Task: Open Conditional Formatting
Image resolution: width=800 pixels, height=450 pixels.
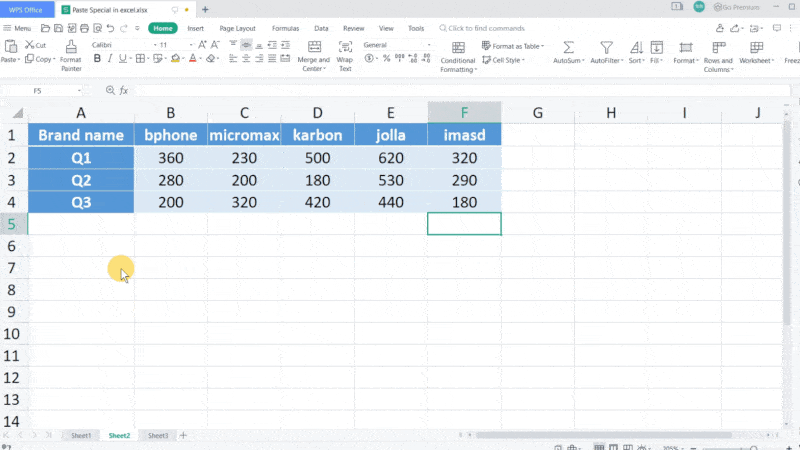Action: click(x=458, y=57)
